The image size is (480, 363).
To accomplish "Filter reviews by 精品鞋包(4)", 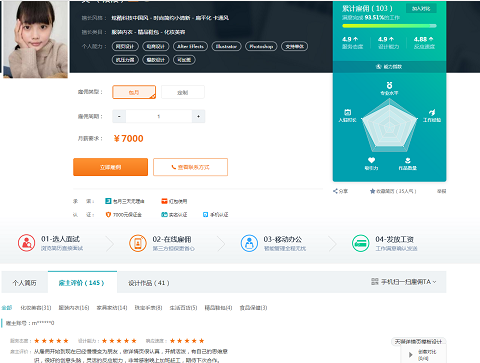I will click(x=218, y=307).
